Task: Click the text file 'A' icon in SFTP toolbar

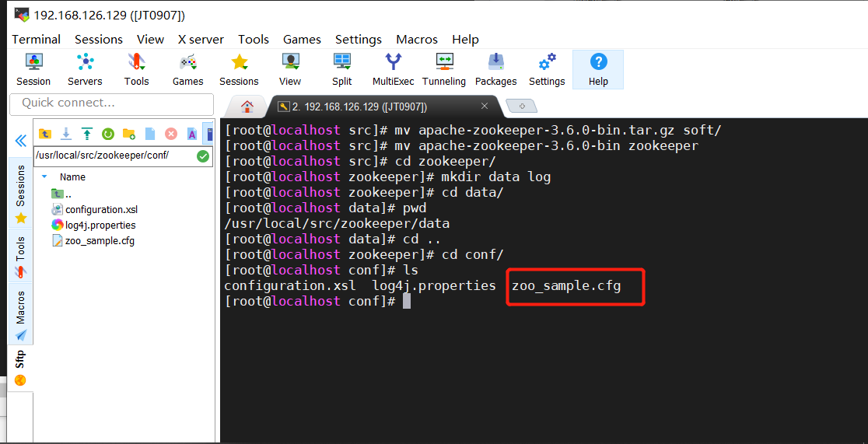Action: pos(192,134)
